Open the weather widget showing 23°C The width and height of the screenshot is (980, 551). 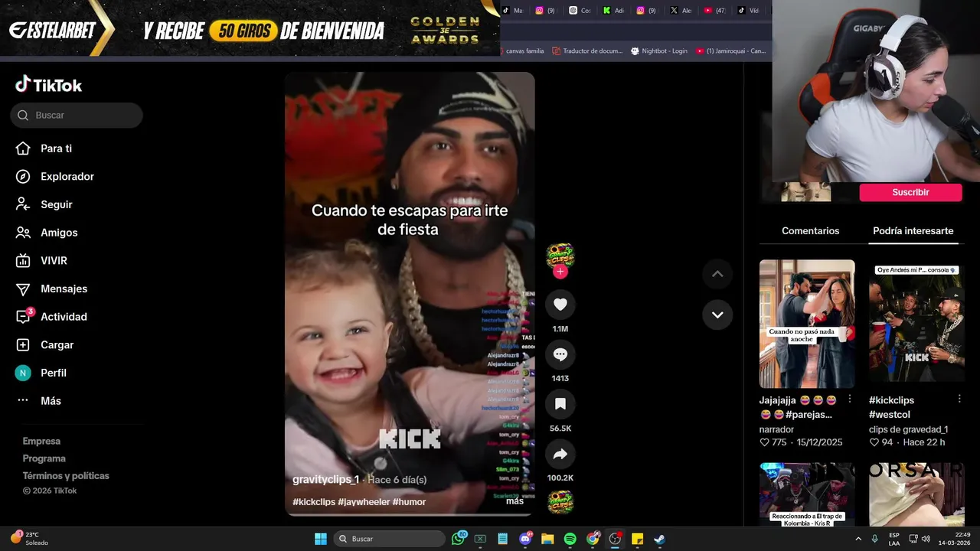[29, 539]
